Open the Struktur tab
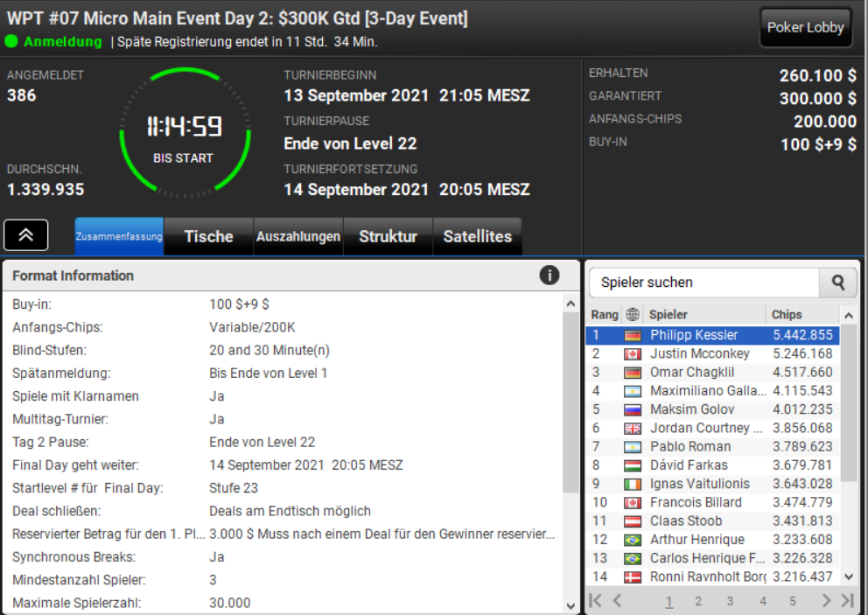868x615 pixels. pyautogui.click(x=388, y=236)
